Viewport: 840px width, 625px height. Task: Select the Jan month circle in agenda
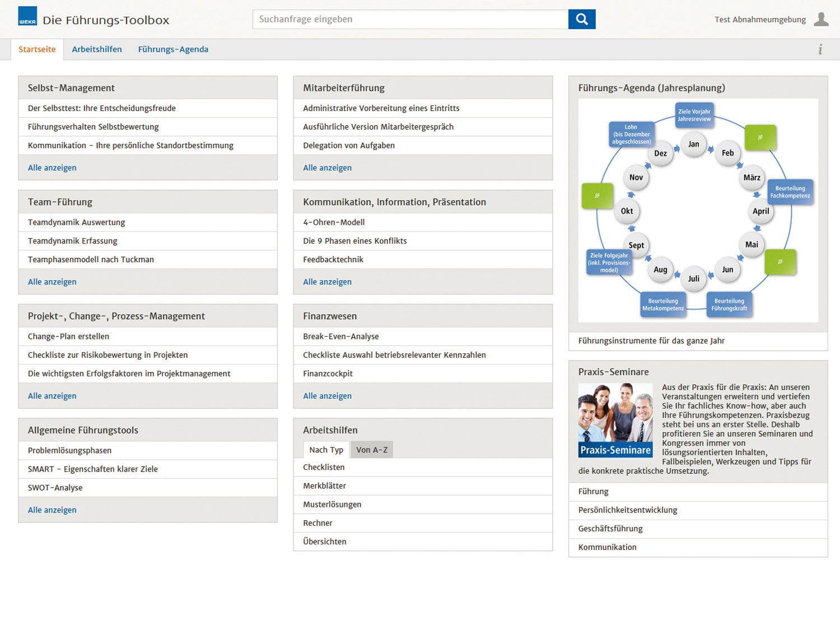[x=694, y=144]
